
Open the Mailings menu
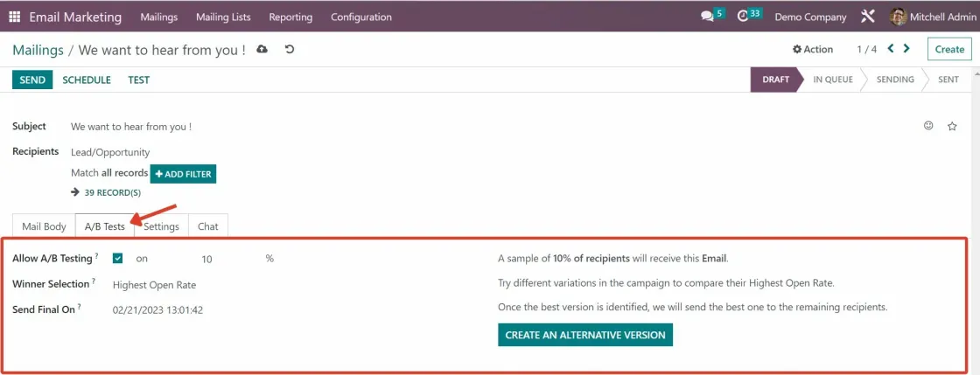tap(158, 17)
